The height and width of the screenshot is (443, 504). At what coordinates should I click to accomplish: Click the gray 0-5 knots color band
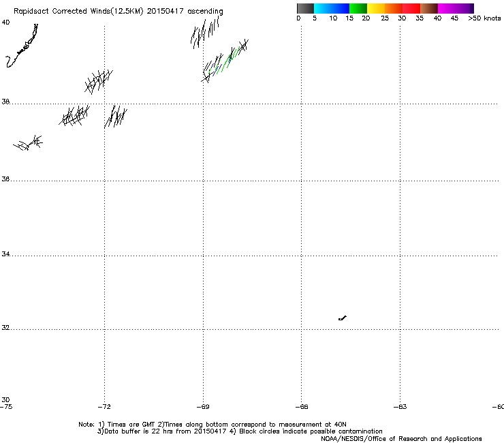[x=305, y=8]
